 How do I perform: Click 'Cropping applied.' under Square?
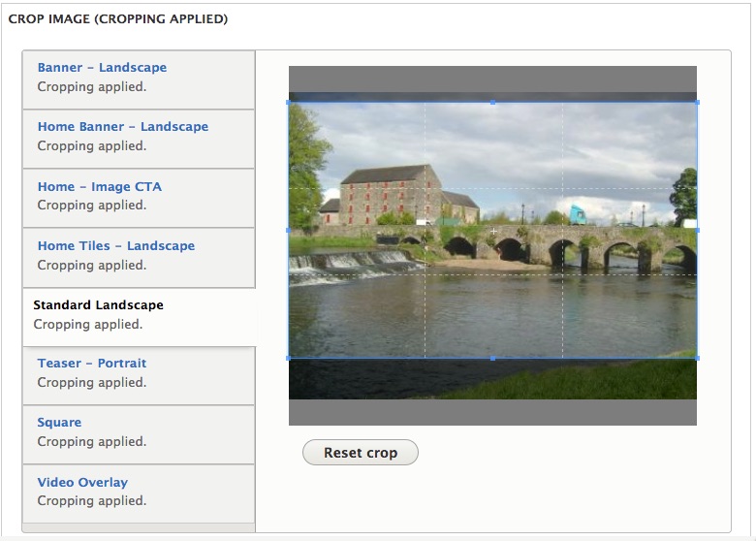tap(92, 442)
